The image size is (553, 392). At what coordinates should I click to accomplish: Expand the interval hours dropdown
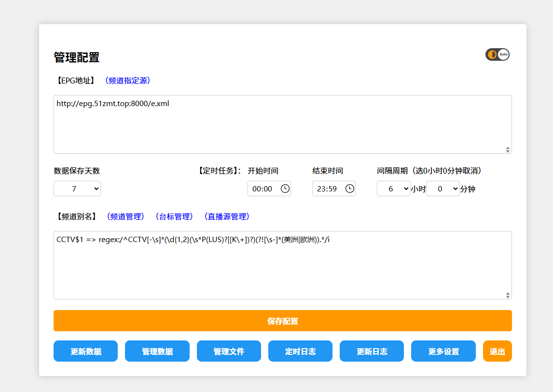[393, 189]
